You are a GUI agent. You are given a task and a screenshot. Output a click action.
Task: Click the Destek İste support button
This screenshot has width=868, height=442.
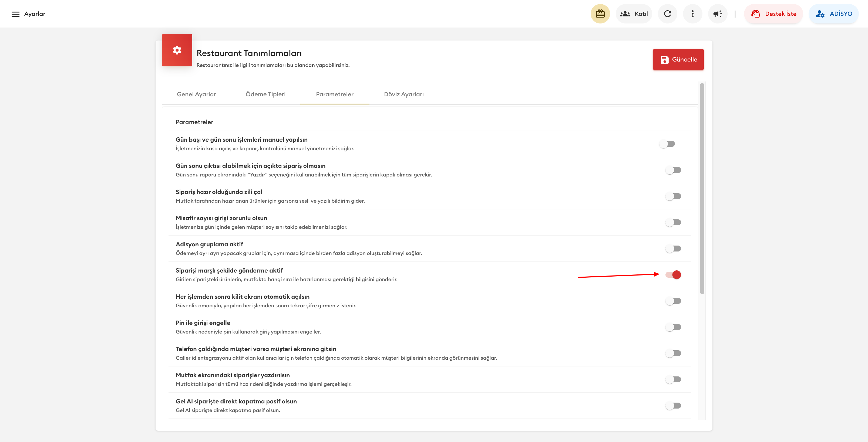click(774, 14)
